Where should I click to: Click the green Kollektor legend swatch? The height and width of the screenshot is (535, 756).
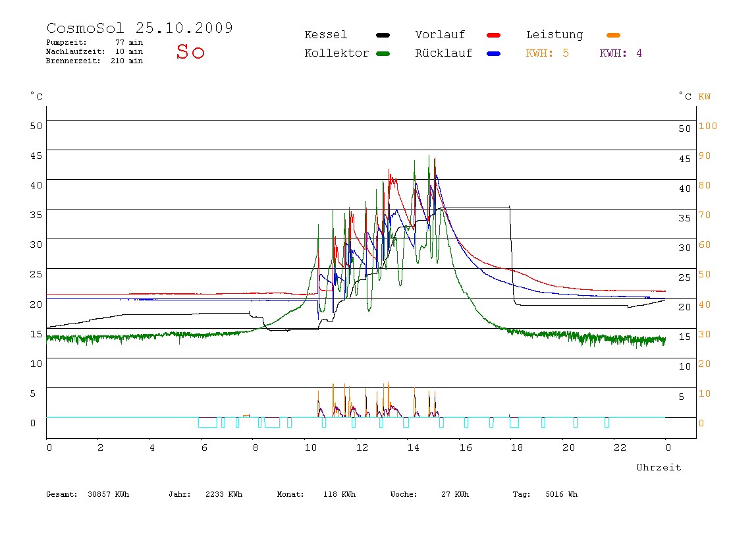[383, 53]
